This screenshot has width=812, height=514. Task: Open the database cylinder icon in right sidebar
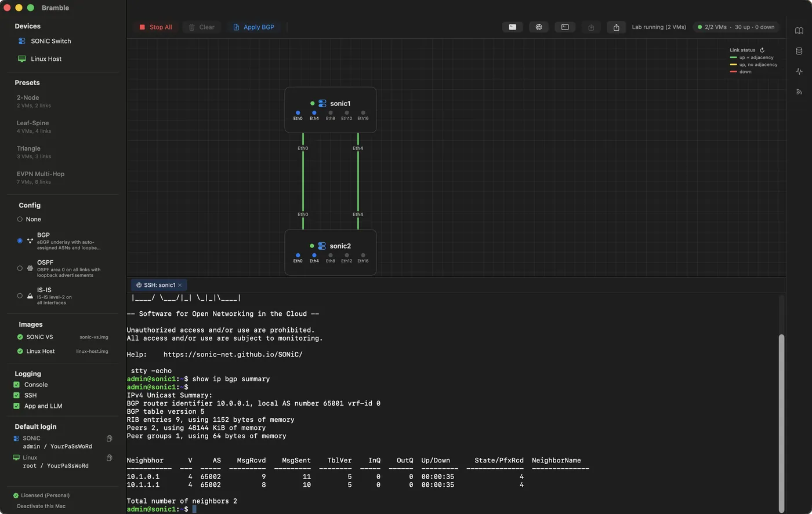coord(799,51)
